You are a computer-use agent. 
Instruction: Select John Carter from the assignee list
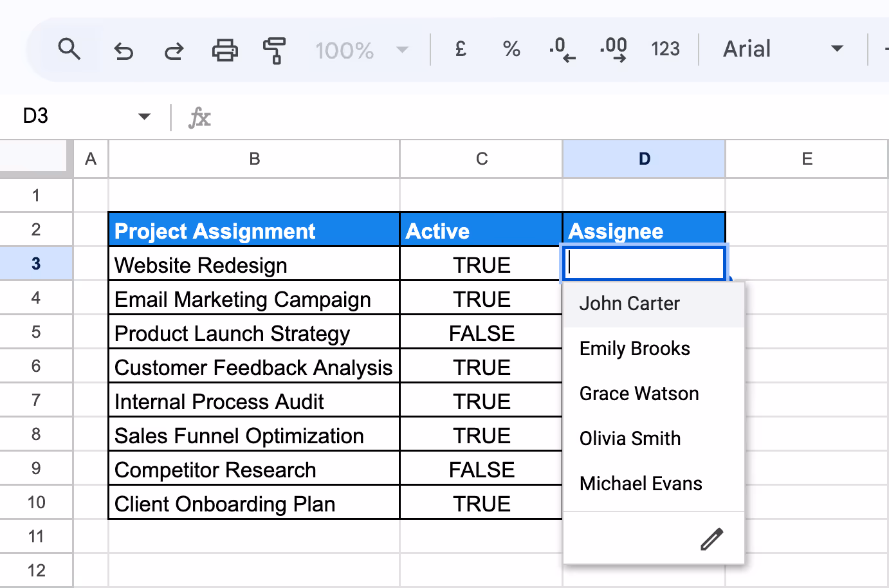(x=629, y=303)
